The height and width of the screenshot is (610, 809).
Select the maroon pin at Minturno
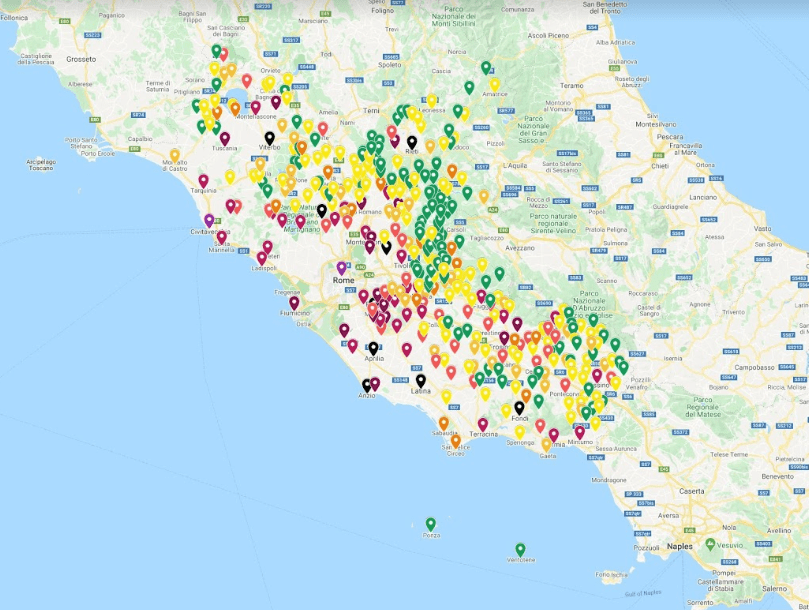tap(580, 432)
